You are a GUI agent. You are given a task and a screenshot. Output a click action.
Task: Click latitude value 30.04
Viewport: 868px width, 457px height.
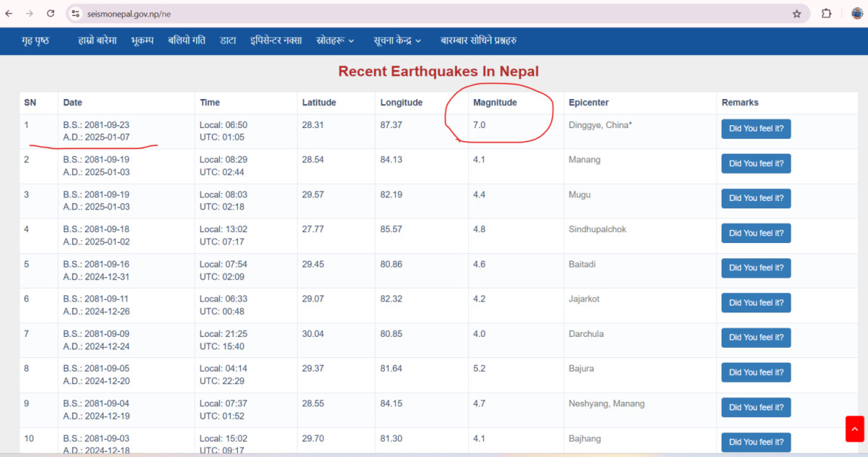312,334
